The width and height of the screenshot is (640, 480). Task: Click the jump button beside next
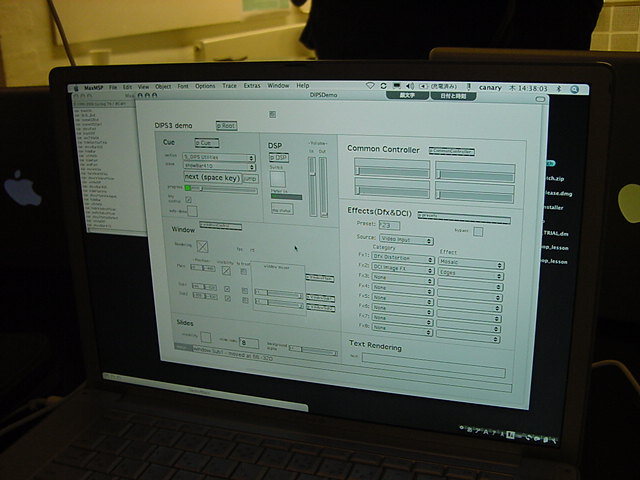click(x=250, y=179)
